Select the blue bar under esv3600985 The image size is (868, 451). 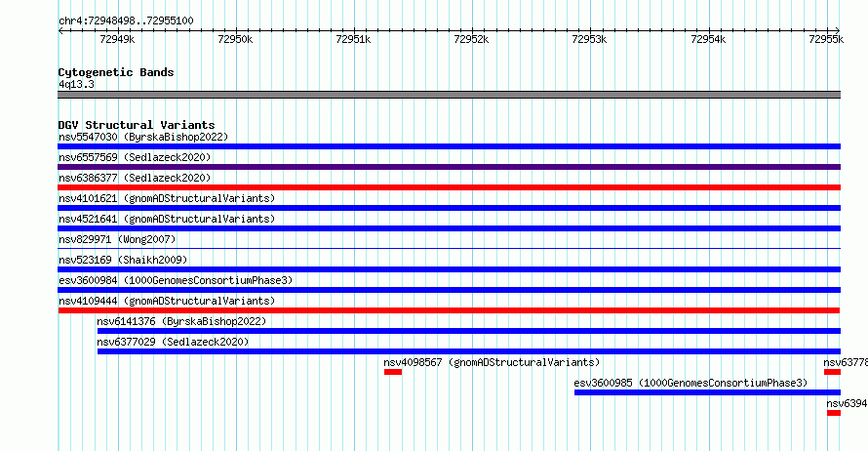pos(707,392)
